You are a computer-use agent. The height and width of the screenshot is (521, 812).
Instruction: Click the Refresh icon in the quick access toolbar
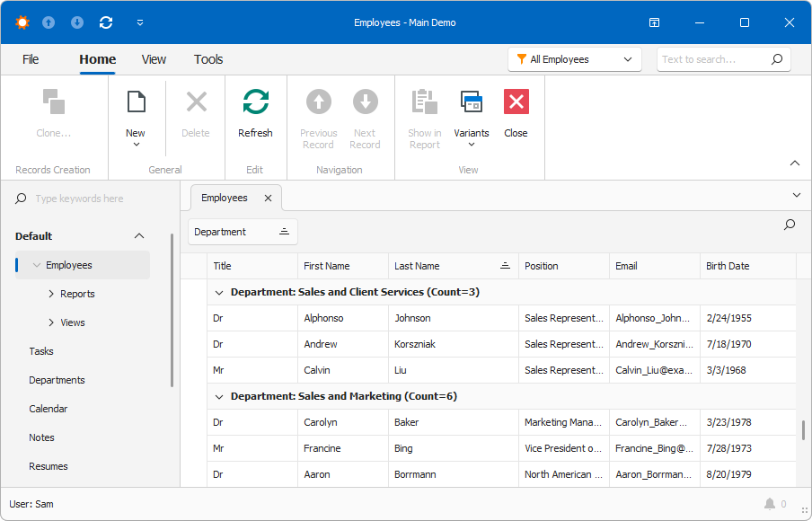[106, 22]
